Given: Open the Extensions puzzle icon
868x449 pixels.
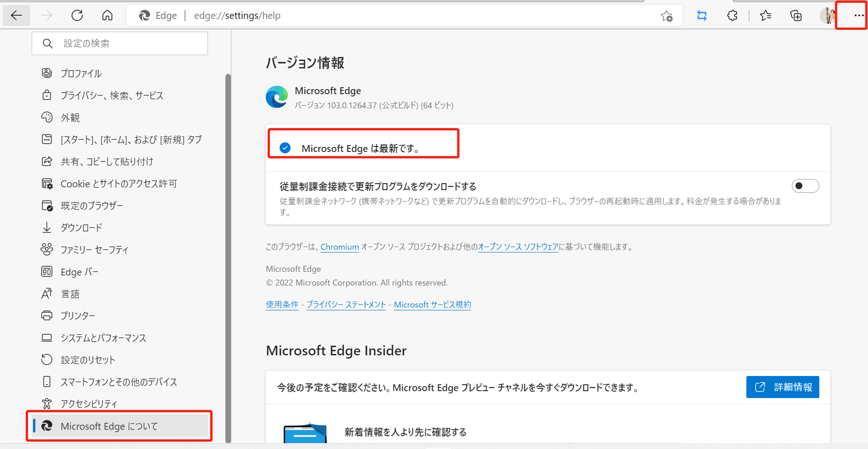Looking at the screenshot, I should (x=733, y=16).
